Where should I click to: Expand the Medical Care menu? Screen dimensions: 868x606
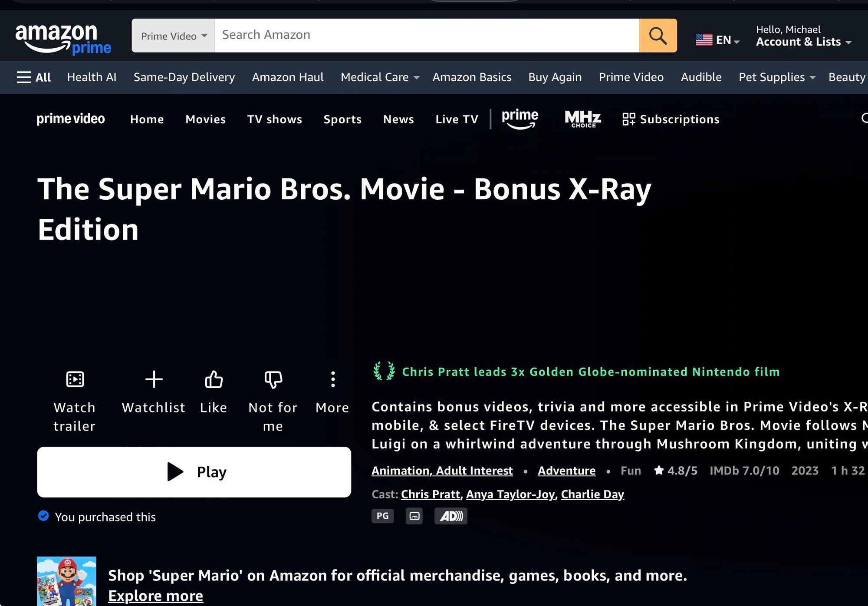(380, 77)
